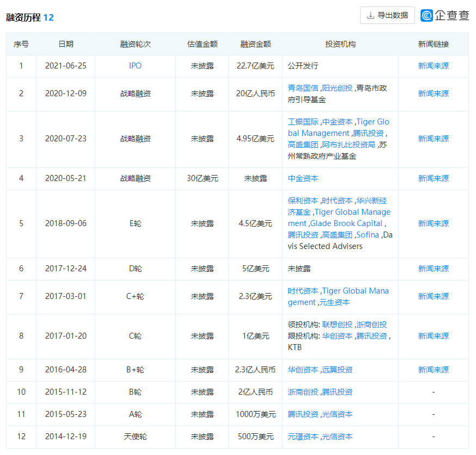Open 浙商创投 in the B轮 row
This screenshot has height=455, width=476.
click(303, 392)
